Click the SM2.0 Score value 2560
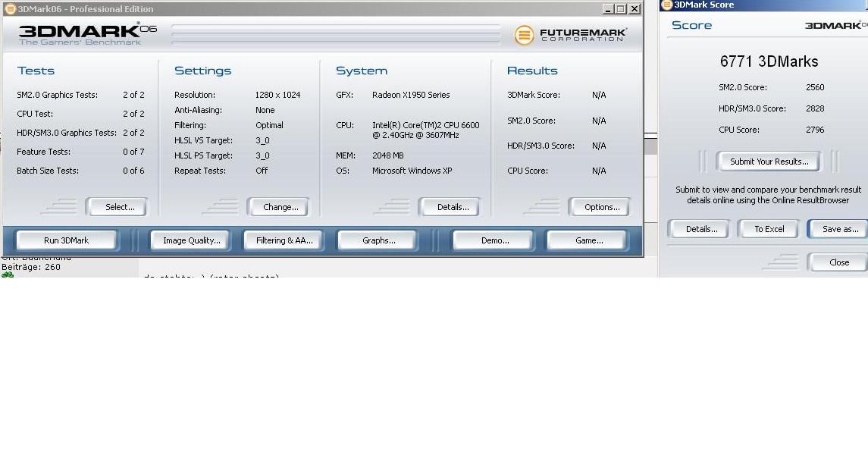 click(x=815, y=87)
